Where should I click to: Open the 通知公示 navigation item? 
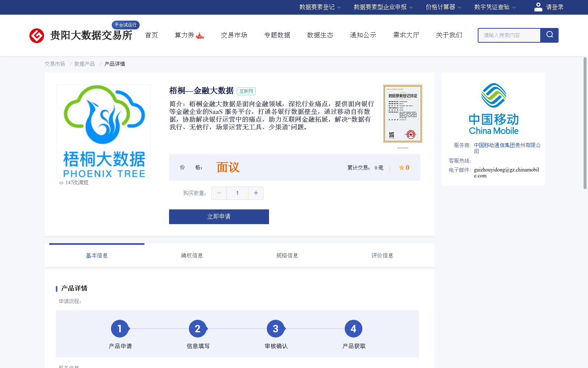coord(363,35)
